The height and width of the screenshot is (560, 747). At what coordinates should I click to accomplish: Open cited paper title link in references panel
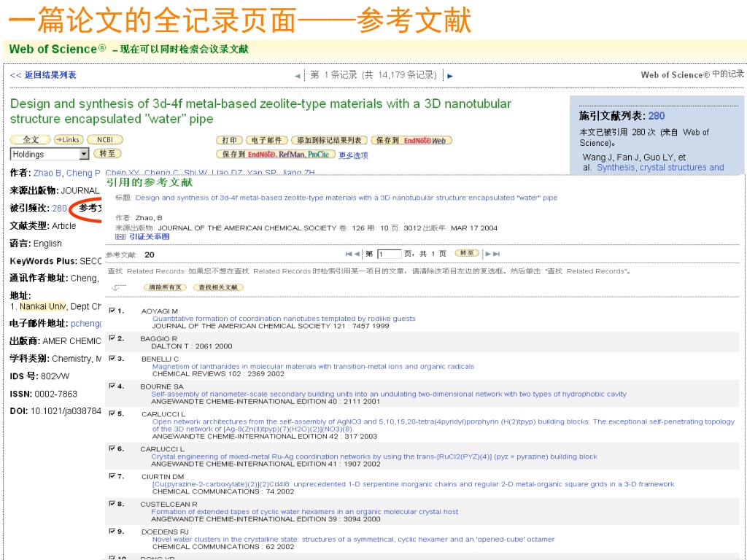pos(346,198)
